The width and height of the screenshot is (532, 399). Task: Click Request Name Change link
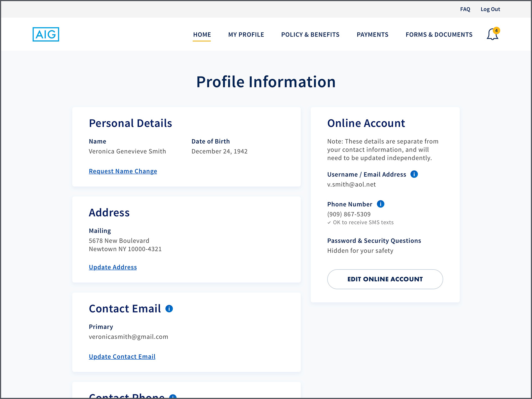[123, 171]
